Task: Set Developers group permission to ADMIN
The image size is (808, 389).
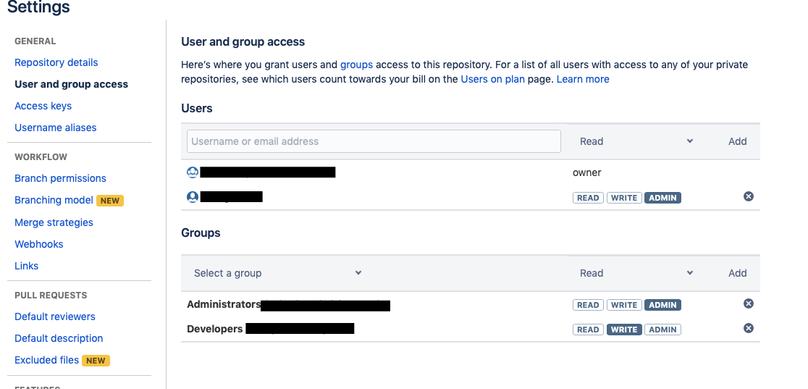Action: click(663, 330)
